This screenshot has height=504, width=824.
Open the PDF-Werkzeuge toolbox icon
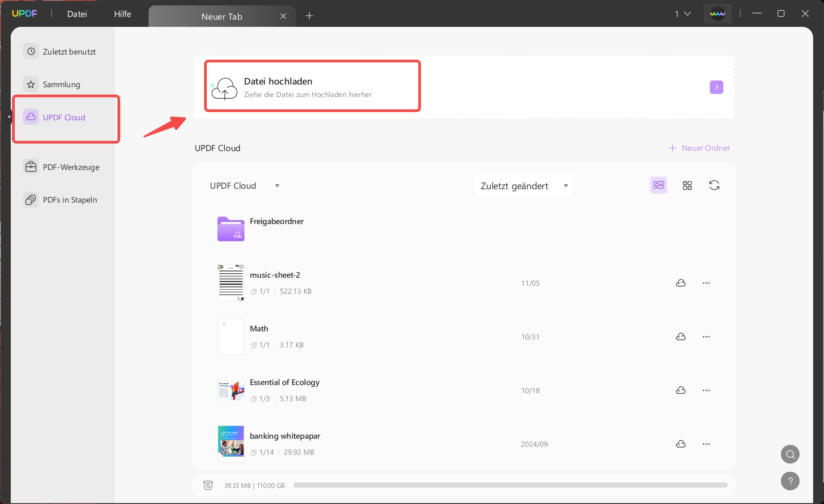pos(31,167)
